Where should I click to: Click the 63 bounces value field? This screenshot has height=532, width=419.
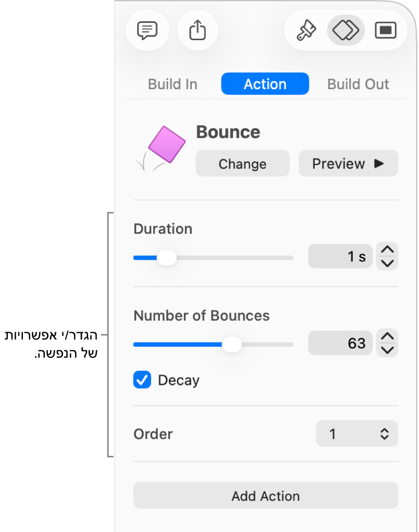(340, 343)
